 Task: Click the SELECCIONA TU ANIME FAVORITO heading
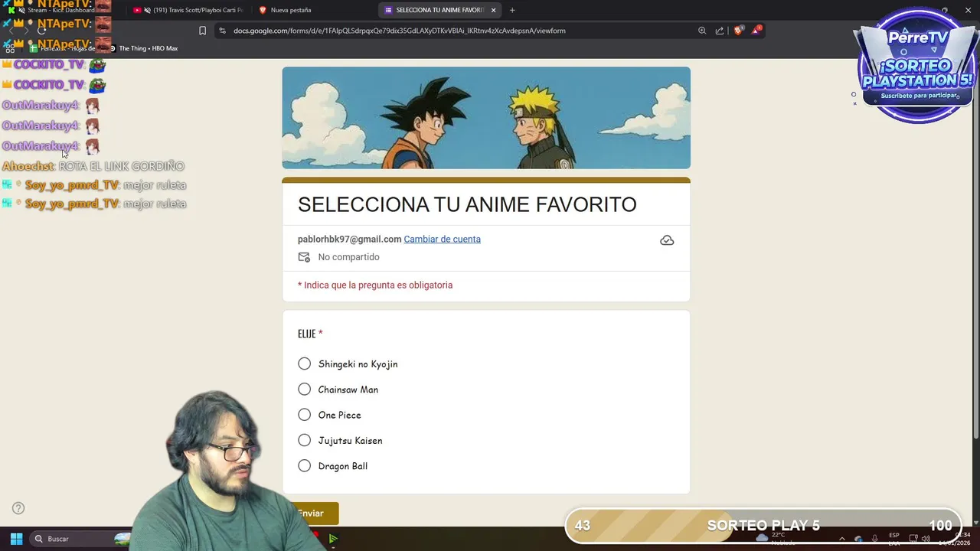point(467,204)
